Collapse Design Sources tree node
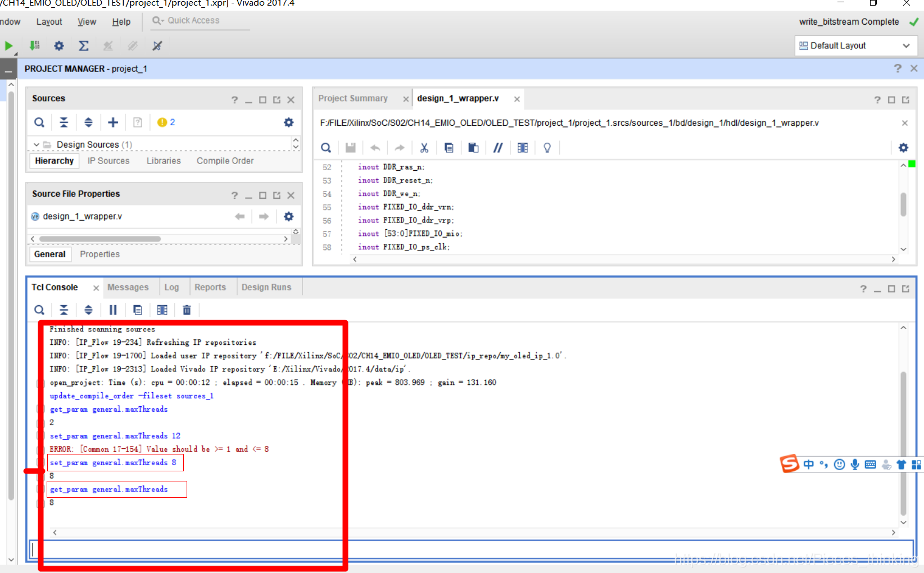The image size is (924, 573). point(36,145)
